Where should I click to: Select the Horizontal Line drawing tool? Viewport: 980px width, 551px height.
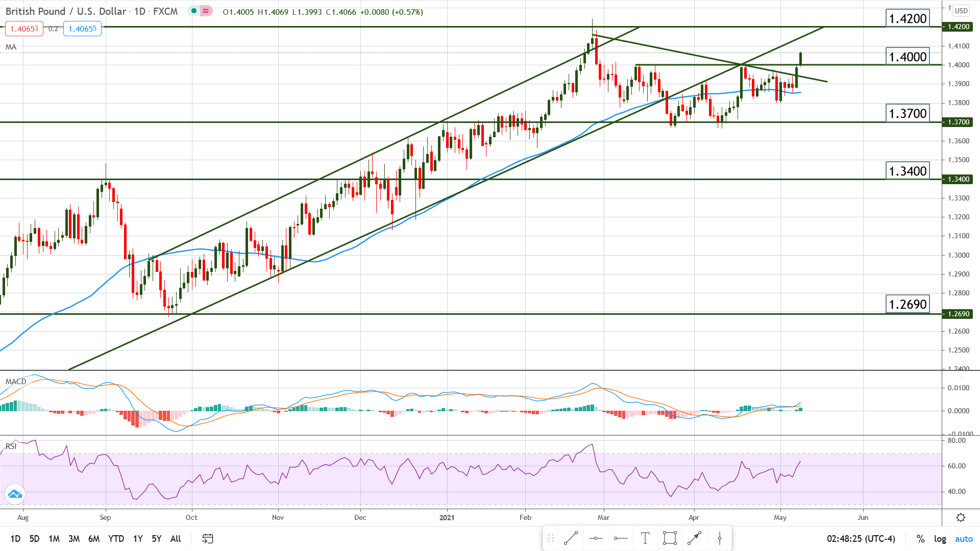[x=596, y=538]
